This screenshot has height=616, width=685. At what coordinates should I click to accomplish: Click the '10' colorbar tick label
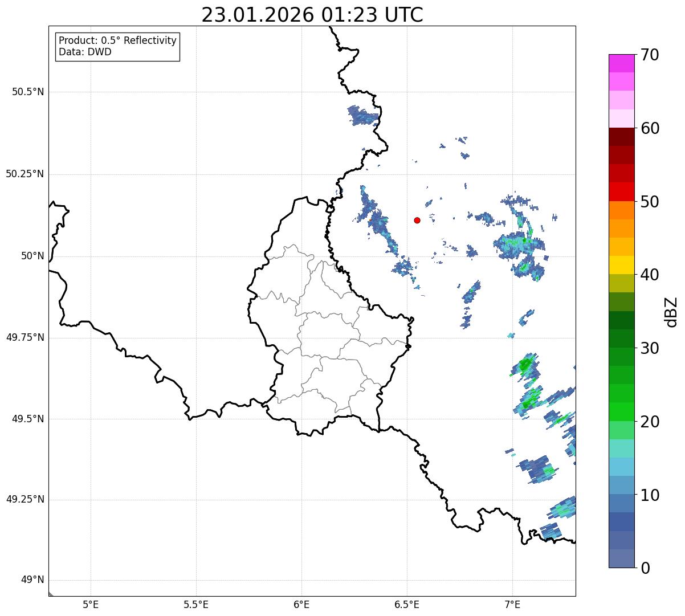click(x=649, y=495)
